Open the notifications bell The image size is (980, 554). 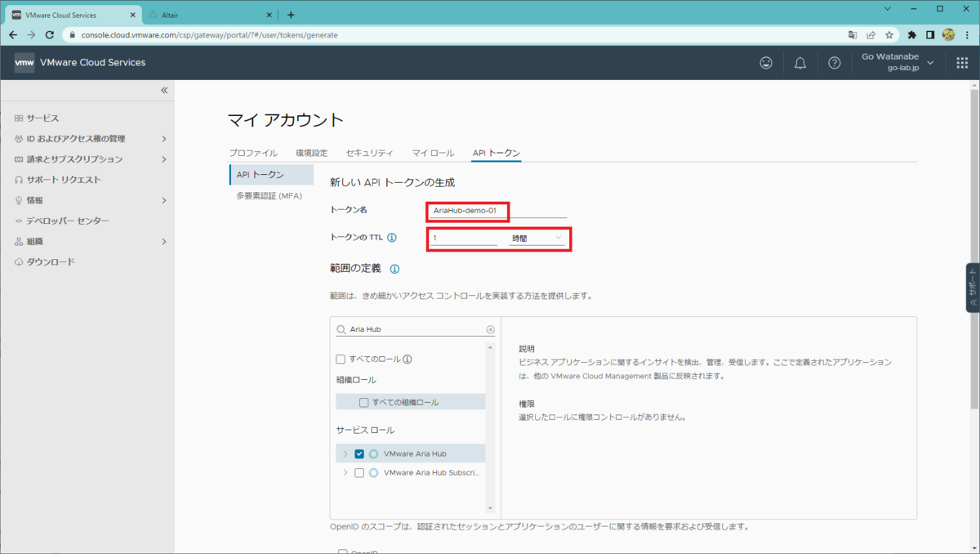pos(800,63)
